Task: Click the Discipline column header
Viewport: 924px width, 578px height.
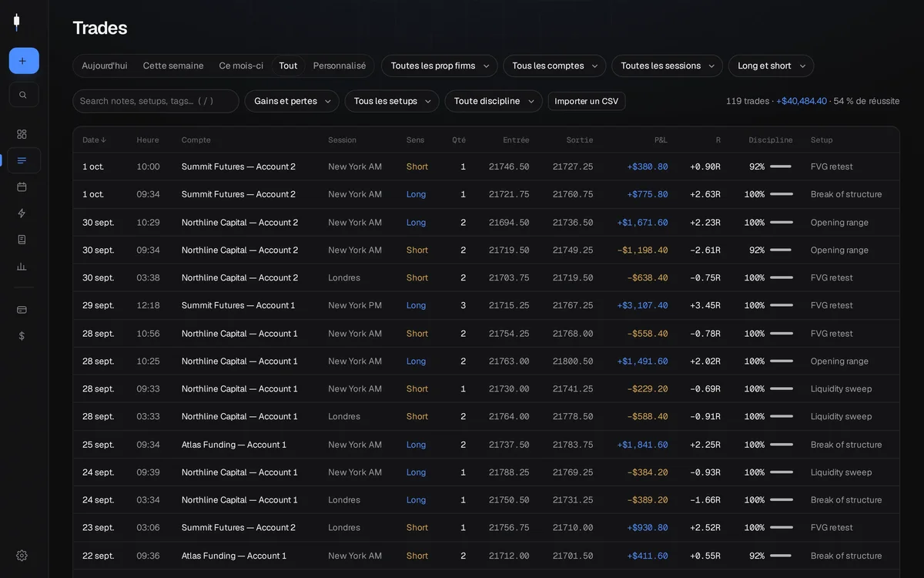Action: coord(771,140)
